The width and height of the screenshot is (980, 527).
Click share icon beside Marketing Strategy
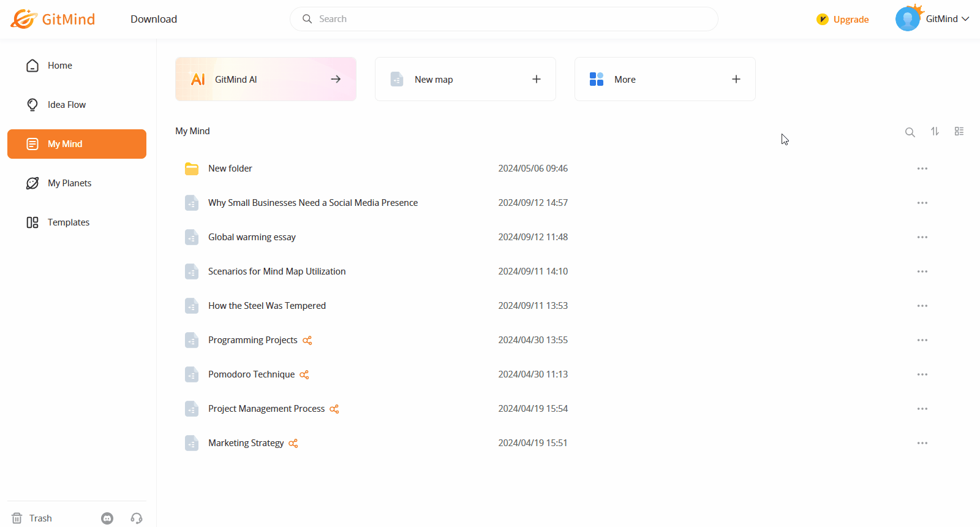coord(293,444)
